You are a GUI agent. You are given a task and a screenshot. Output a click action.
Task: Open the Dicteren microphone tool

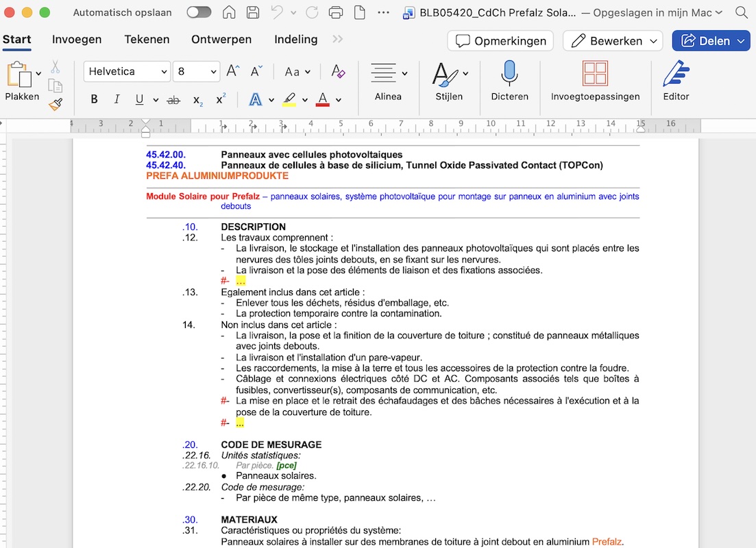[x=509, y=81]
